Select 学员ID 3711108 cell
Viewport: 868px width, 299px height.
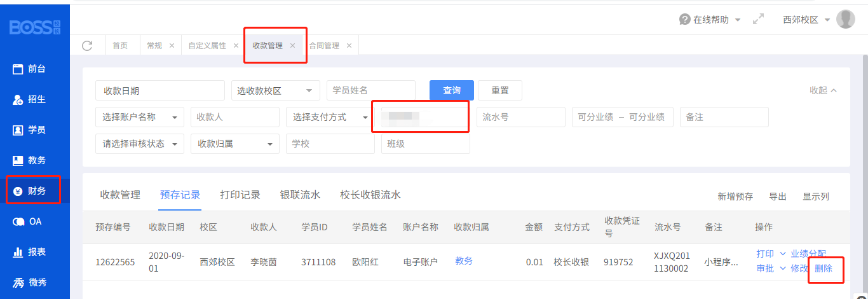click(318, 262)
